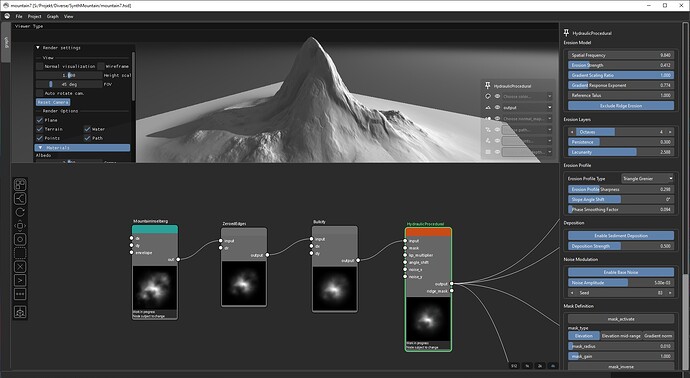Open the Erosion Profile Type dropdown
This screenshot has width=690, height=378.
point(648,179)
